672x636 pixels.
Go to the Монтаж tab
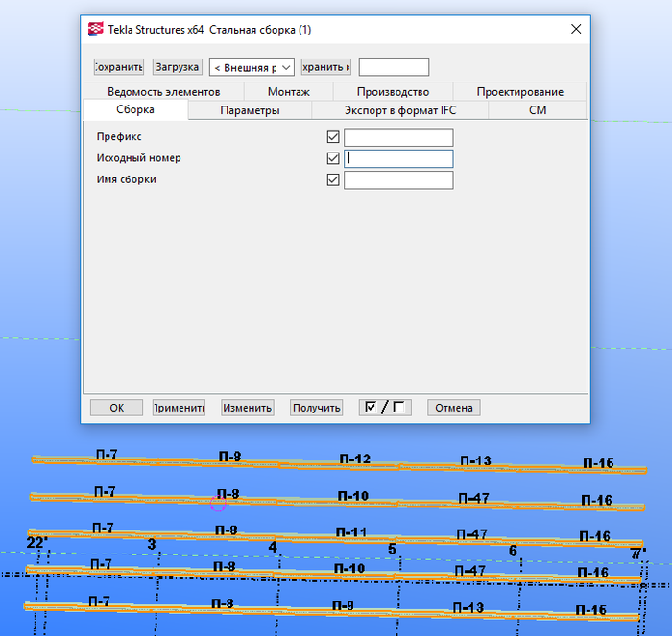[288, 92]
